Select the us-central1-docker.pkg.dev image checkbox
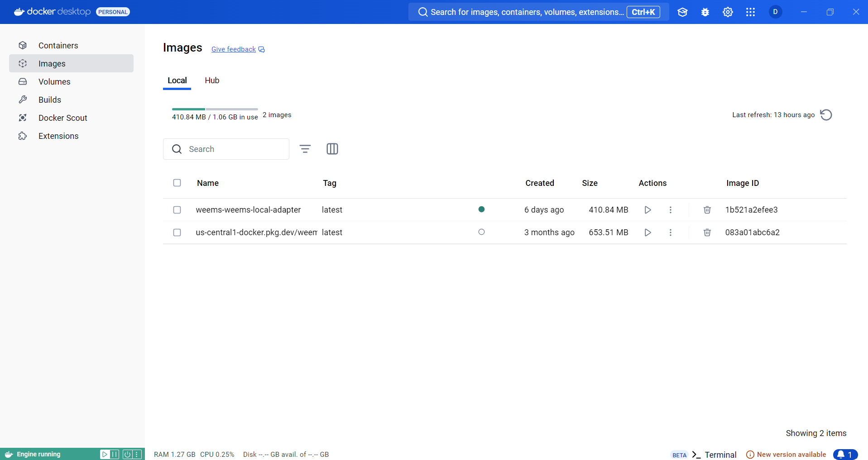This screenshot has width=868, height=460. click(177, 232)
